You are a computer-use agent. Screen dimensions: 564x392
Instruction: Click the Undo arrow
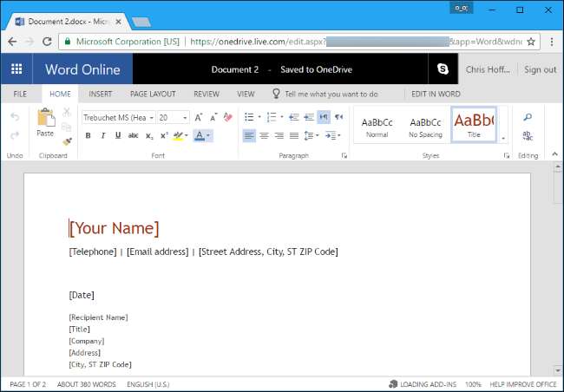[14, 117]
